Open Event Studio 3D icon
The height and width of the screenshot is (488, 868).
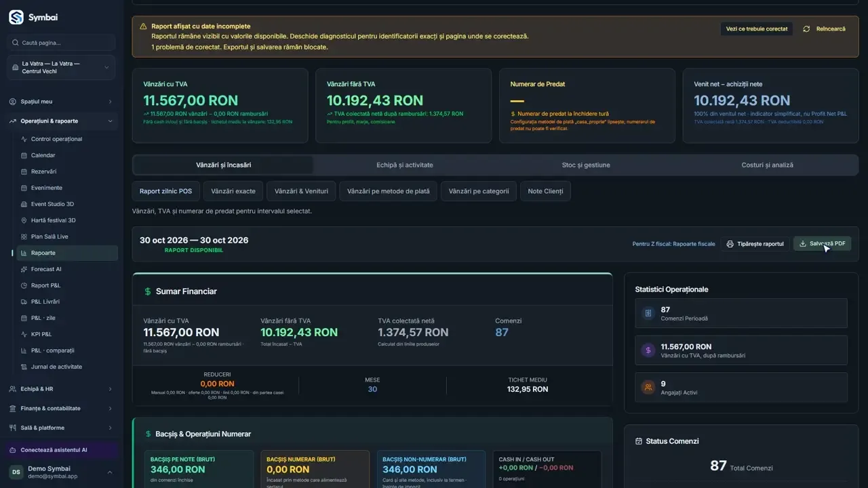[24, 204]
